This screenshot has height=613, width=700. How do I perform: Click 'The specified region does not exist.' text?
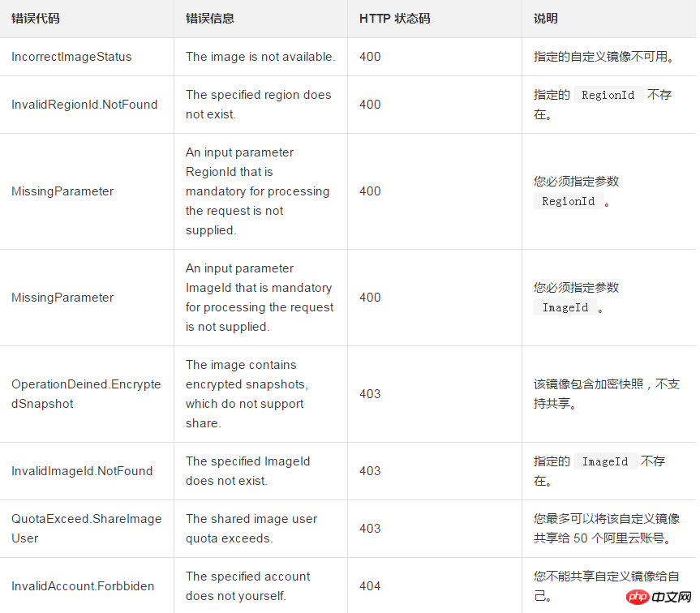tap(259, 105)
